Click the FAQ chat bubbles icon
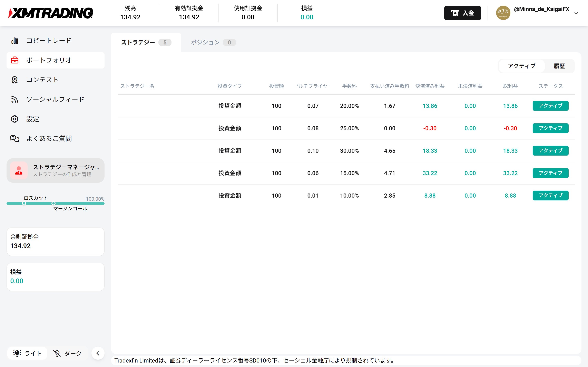 (14, 139)
